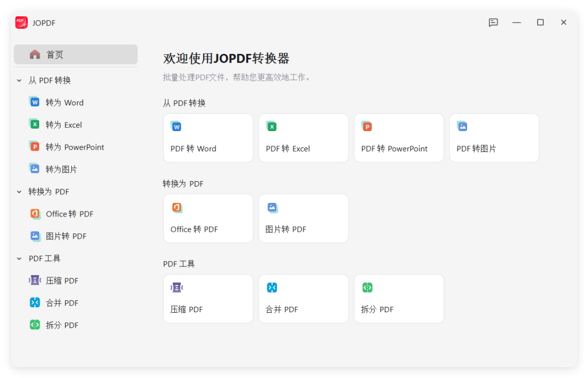Collapse the 转换为 PDF sidebar section chevron
588x378 pixels.
click(x=19, y=192)
